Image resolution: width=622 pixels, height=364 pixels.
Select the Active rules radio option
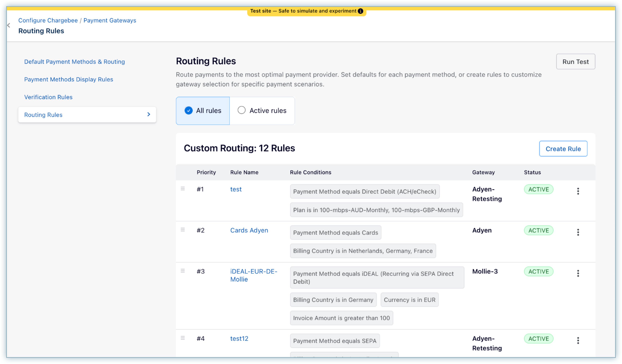[x=262, y=111]
